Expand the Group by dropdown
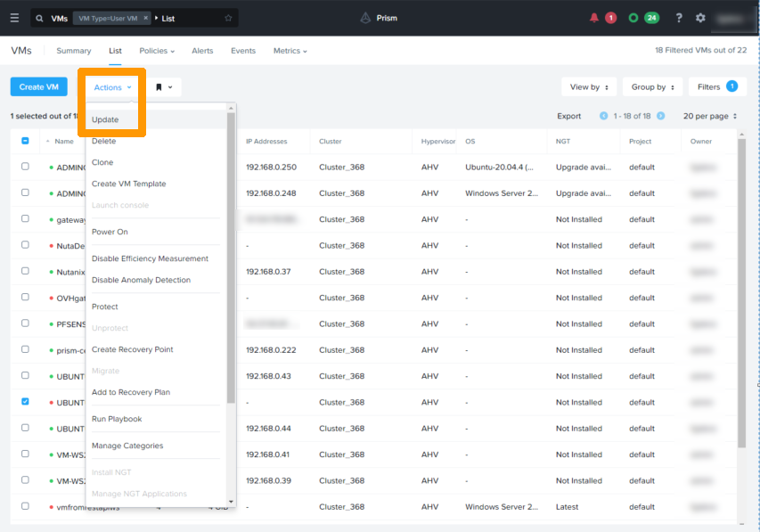This screenshot has height=532, width=760. click(652, 87)
